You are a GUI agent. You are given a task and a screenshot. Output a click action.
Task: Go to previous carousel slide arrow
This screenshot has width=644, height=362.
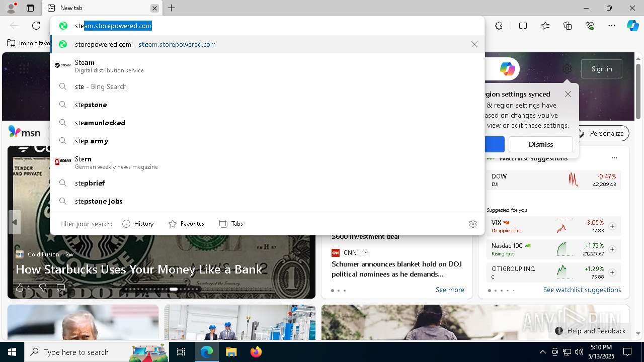point(15,222)
